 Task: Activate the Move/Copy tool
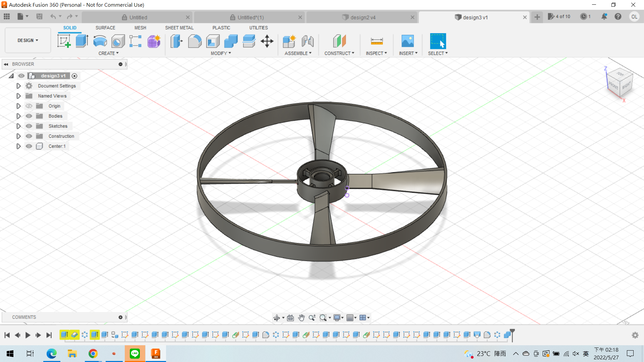[x=267, y=41]
